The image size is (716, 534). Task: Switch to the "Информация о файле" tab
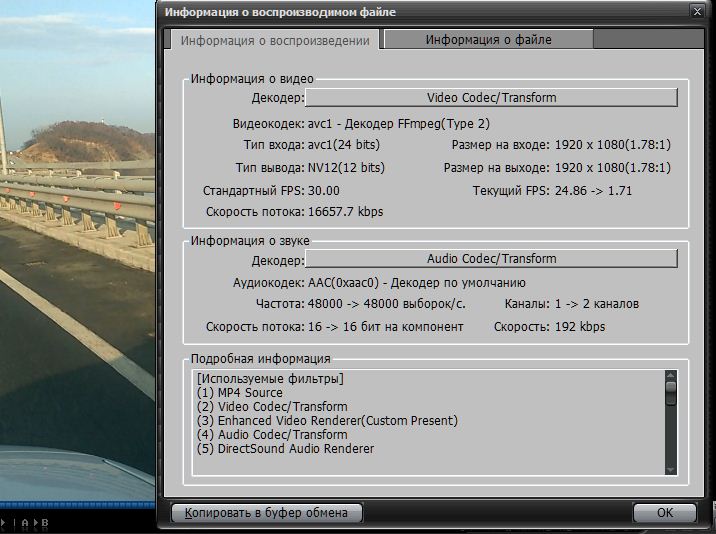488,40
